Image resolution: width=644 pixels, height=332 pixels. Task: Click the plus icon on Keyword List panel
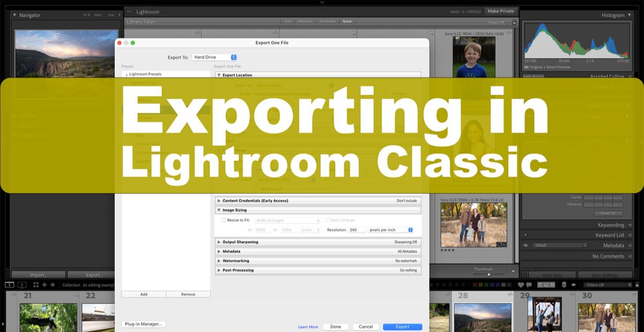click(x=525, y=235)
